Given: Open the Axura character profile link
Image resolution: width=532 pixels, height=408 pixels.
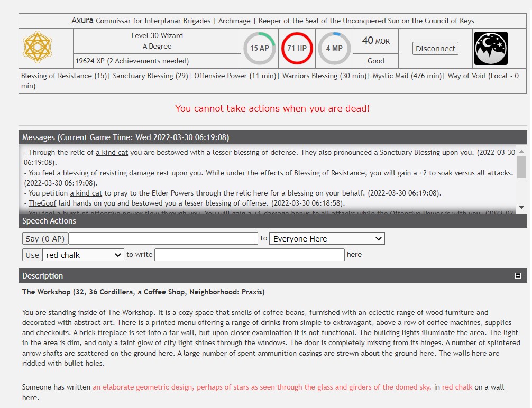Looking at the screenshot, I should pos(82,21).
